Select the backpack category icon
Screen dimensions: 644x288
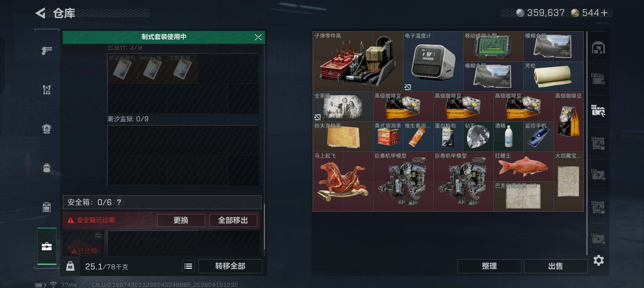(47, 168)
